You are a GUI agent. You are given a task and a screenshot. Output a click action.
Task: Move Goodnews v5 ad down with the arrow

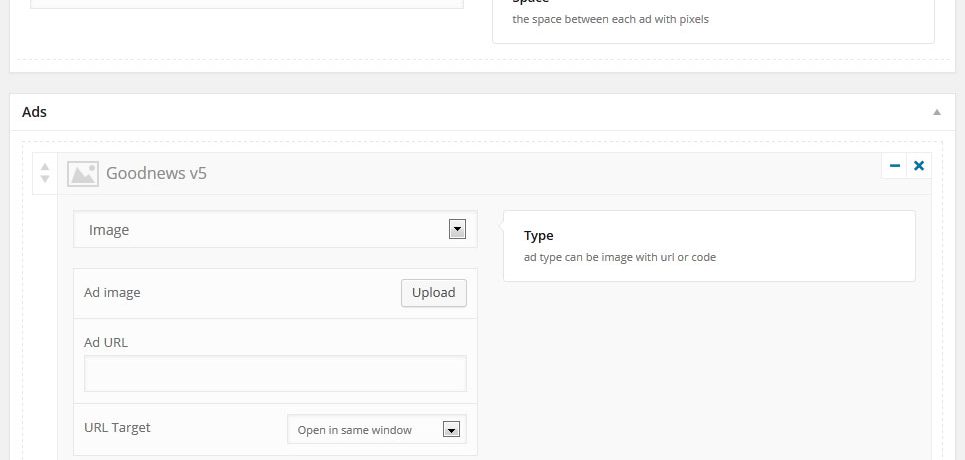pos(44,179)
